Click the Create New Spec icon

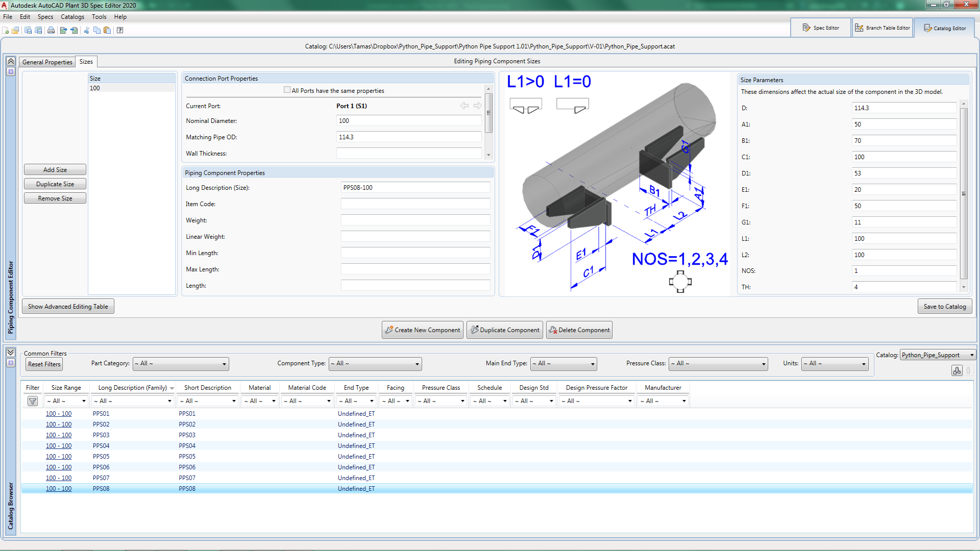point(6,31)
